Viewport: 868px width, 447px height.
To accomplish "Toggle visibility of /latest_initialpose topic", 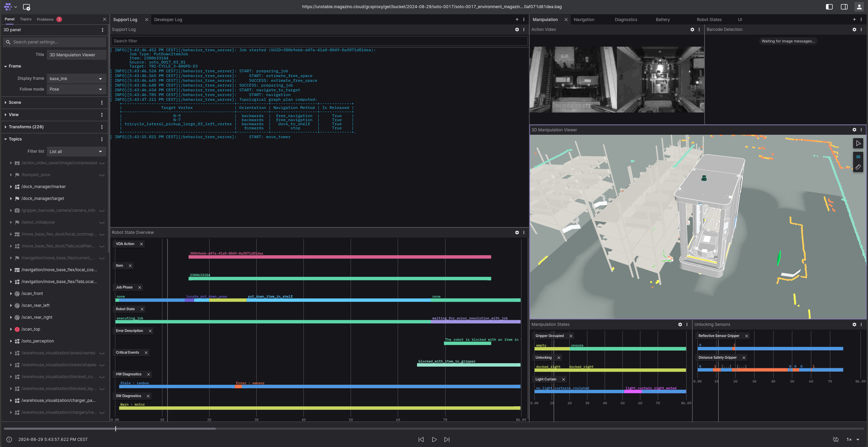I will (102, 223).
